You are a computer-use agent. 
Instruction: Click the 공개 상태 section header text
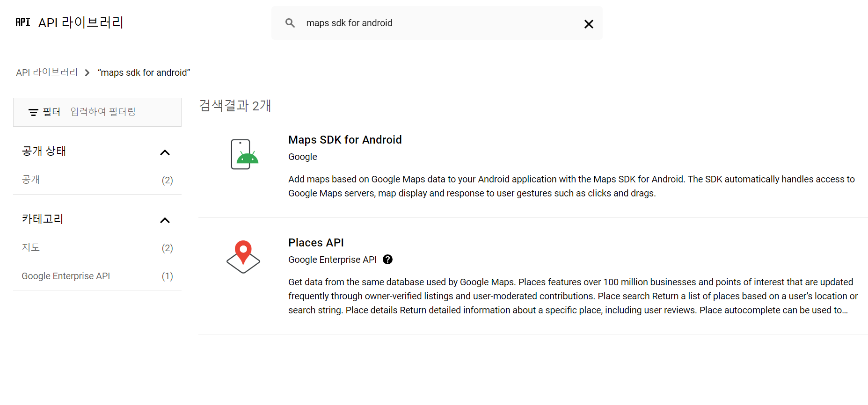tap(44, 151)
